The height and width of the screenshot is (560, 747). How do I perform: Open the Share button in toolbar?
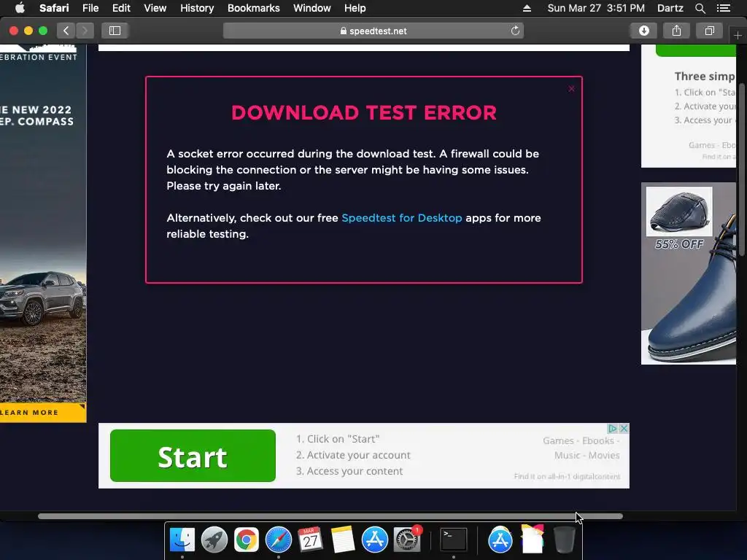[676, 31]
